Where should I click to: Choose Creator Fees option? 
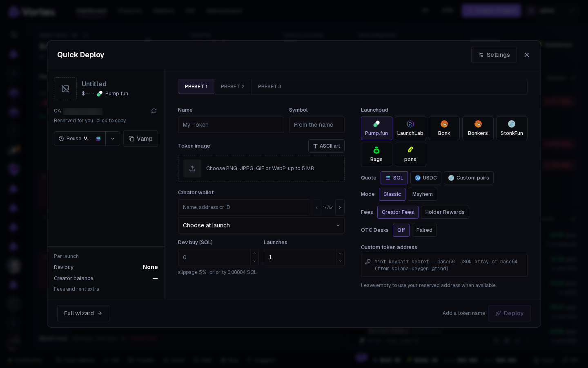click(x=398, y=212)
